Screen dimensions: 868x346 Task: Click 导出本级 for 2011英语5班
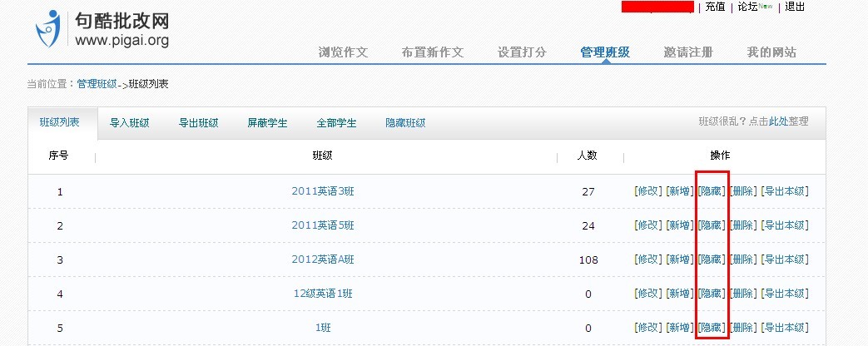pyautogui.click(x=785, y=225)
